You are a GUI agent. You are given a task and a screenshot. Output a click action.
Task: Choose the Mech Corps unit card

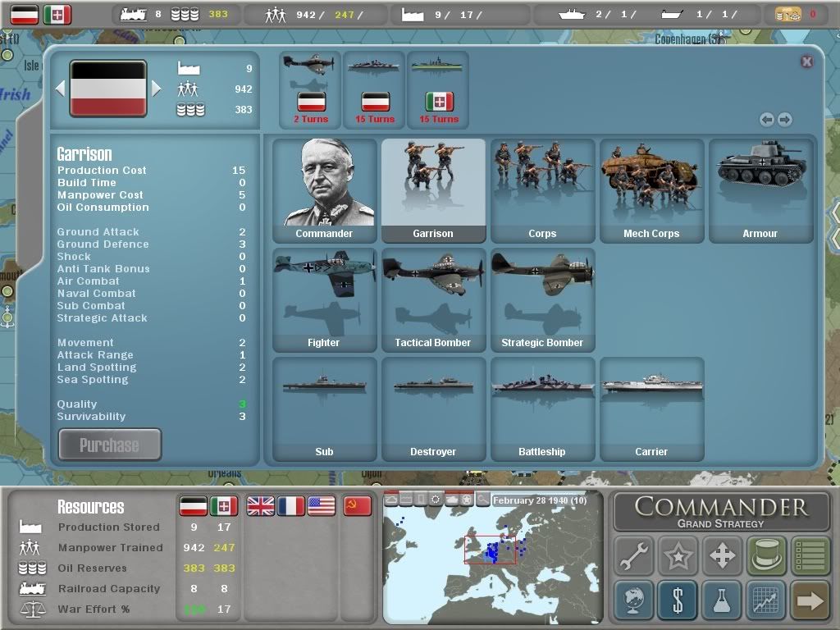651,190
